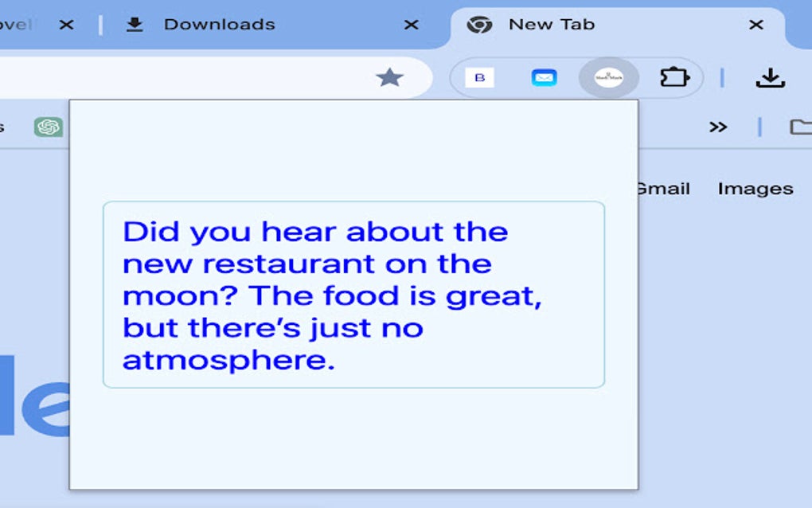Bookmark this page using the star icon
Image resolution: width=812 pixels, height=508 pixels.
coord(390,77)
